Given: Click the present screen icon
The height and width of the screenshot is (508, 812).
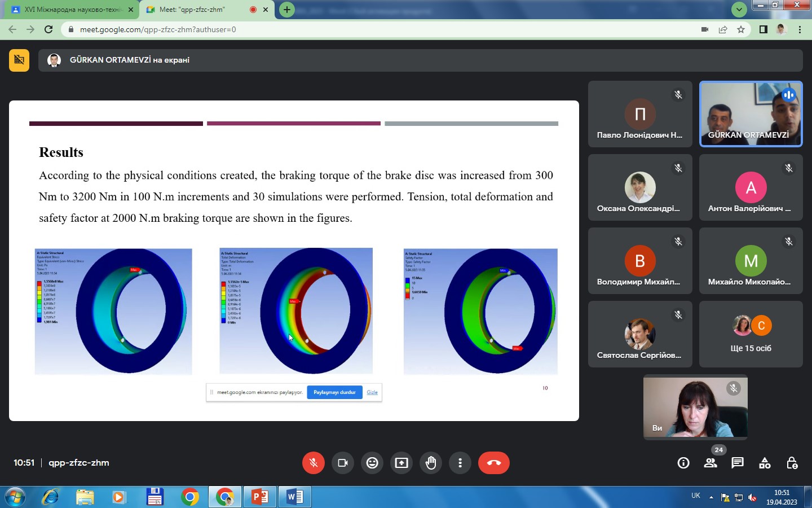Looking at the screenshot, I should 401,463.
